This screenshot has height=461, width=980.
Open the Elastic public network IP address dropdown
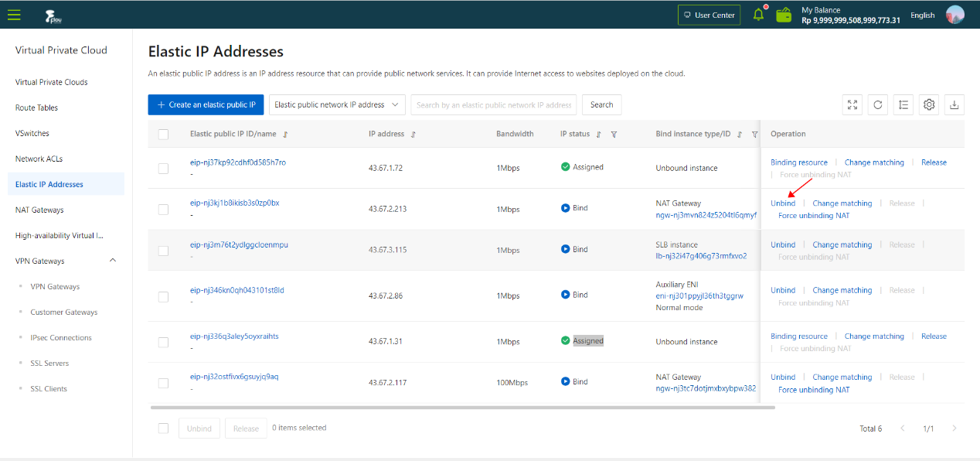point(338,105)
